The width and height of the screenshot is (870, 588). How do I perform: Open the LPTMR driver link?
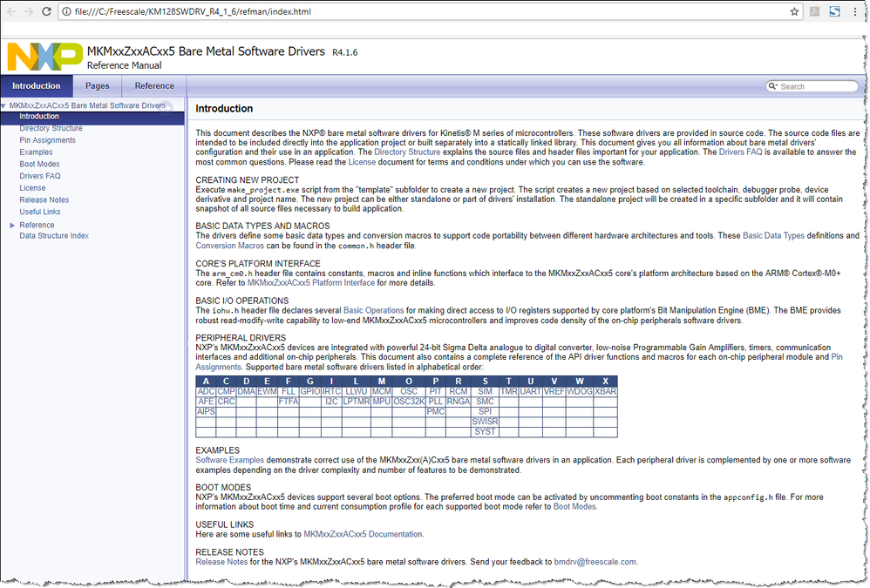pyautogui.click(x=357, y=402)
